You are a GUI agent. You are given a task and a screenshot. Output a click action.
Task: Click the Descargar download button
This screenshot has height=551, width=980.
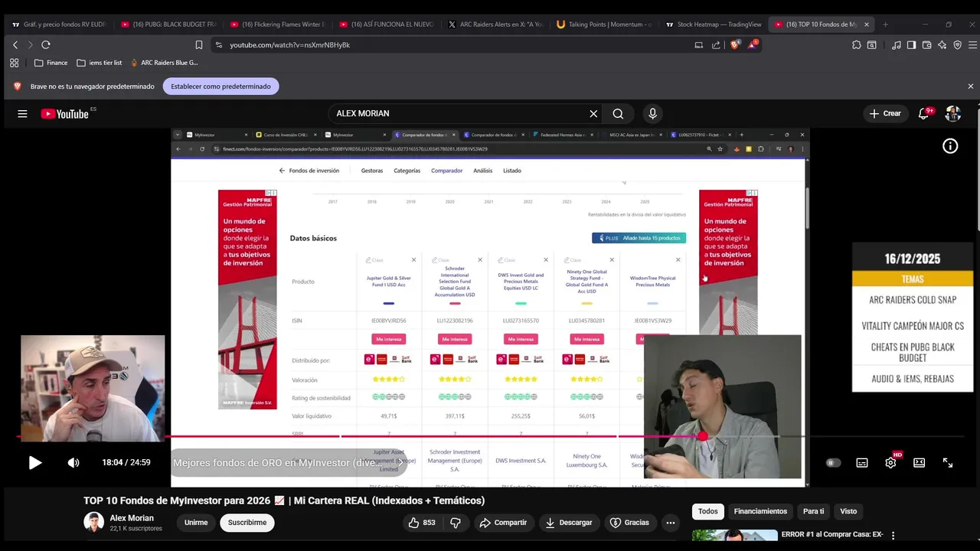tap(568, 523)
